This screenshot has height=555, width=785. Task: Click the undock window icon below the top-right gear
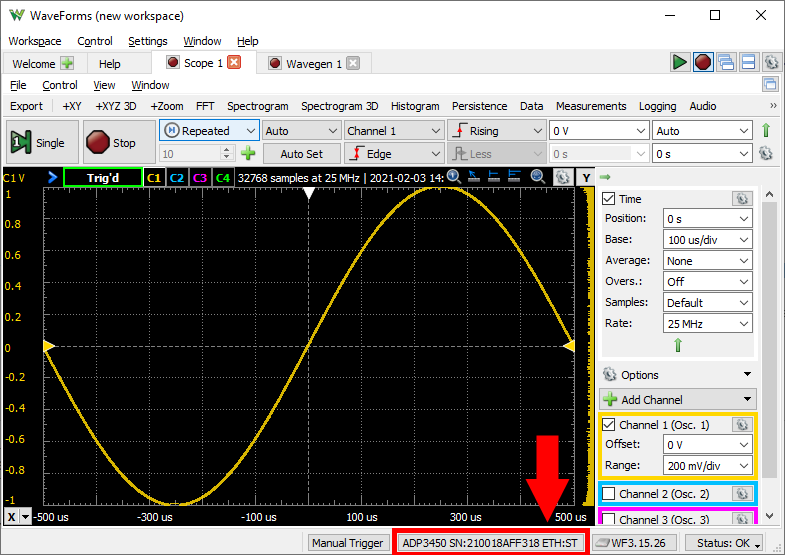coord(770,84)
